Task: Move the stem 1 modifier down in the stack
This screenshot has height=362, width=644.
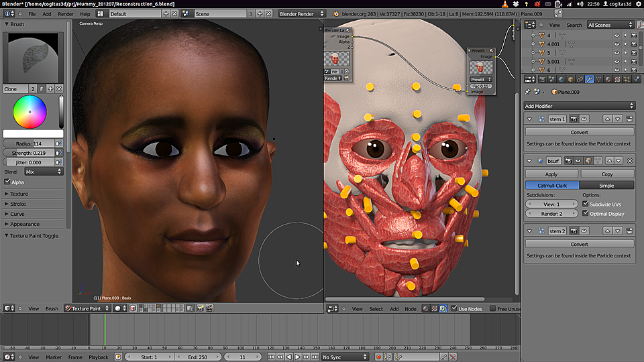Action: [x=619, y=119]
